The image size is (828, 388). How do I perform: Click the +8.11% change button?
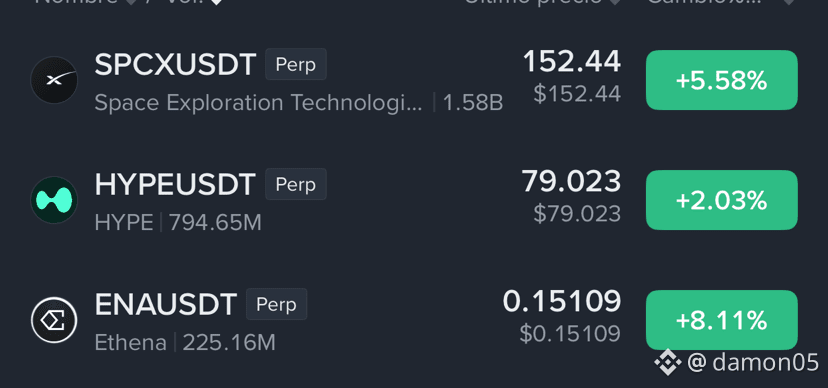point(721,320)
